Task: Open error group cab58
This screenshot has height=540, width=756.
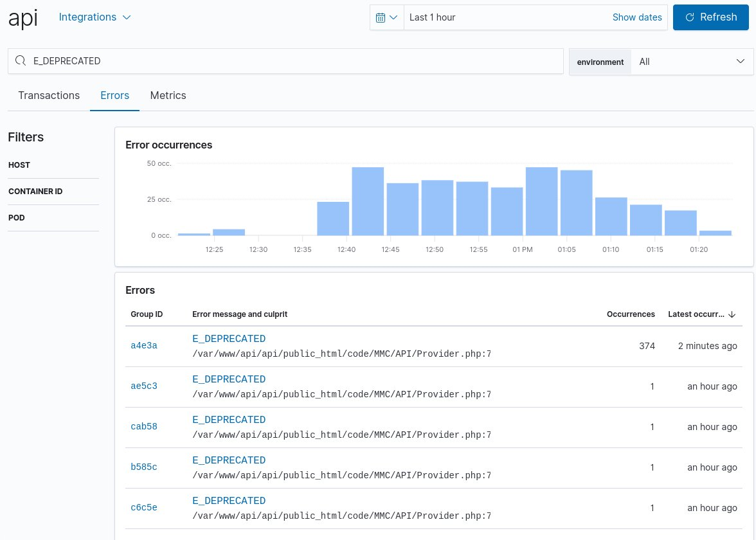Action: pos(143,426)
